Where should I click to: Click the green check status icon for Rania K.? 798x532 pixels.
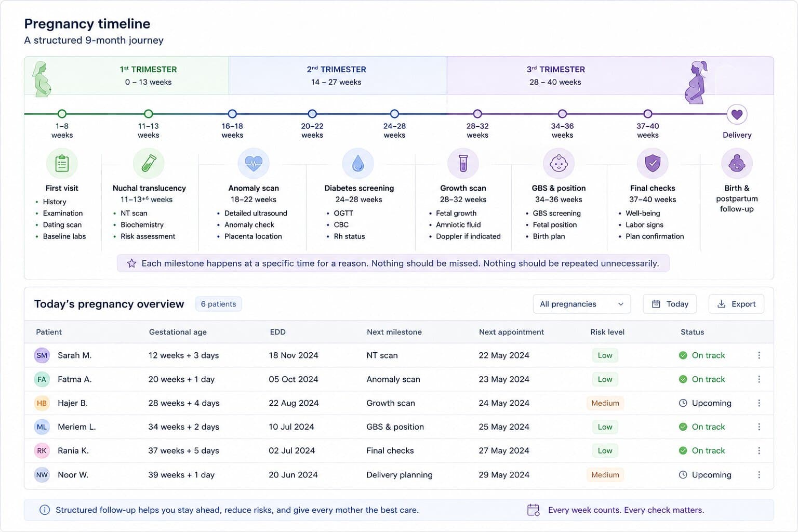point(683,450)
